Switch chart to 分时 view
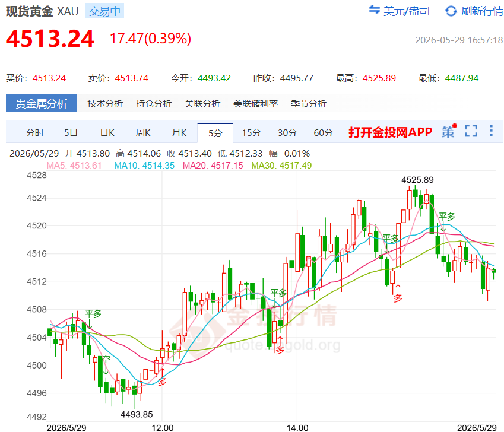 (x=34, y=133)
